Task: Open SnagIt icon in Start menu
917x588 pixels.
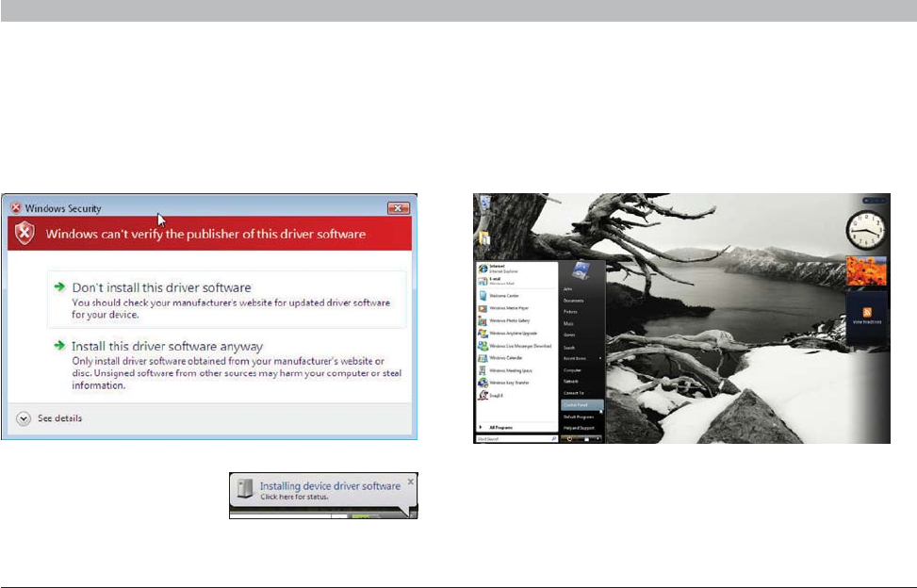Action: (483, 396)
